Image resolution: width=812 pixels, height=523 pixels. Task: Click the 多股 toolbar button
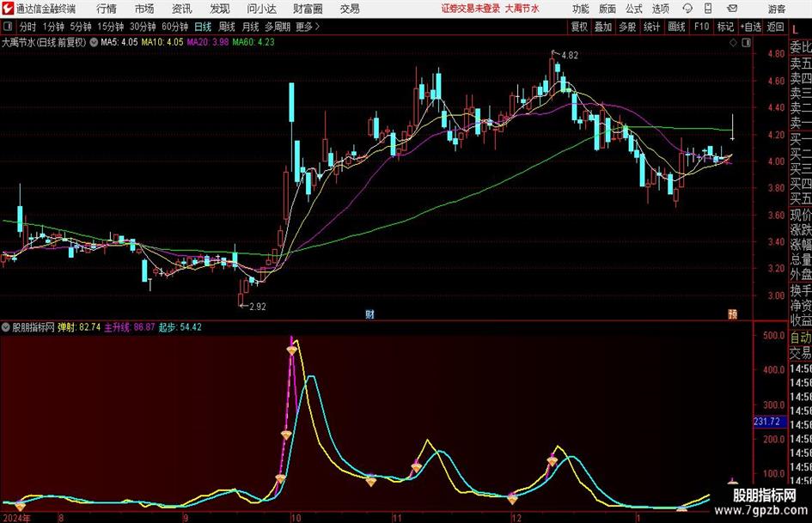(627, 27)
